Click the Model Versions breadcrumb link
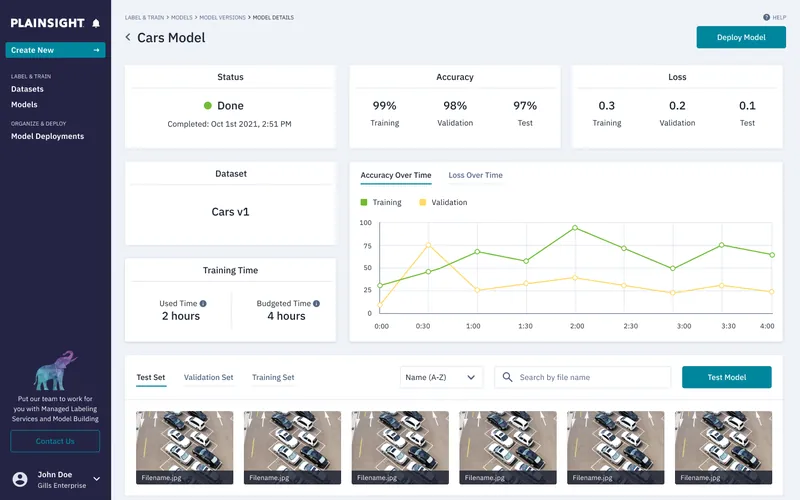The width and height of the screenshot is (800, 500). [x=222, y=17]
